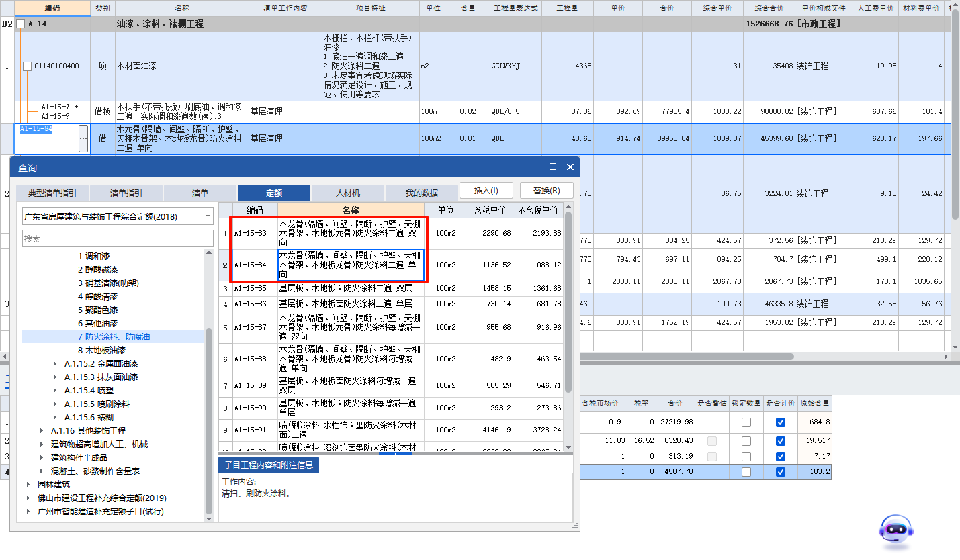Select quota row A1-15-83
960x560 pixels.
coord(390,234)
